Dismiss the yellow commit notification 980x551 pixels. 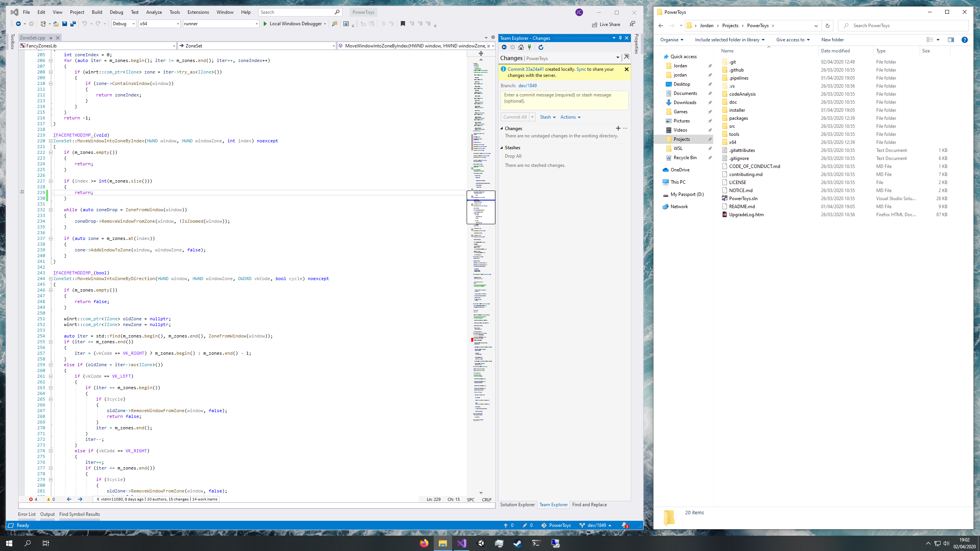click(x=627, y=69)
